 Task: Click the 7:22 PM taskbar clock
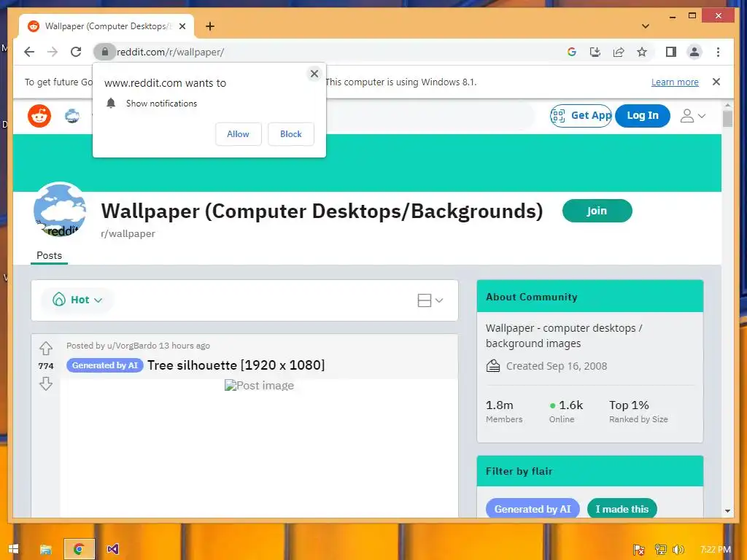716,550
